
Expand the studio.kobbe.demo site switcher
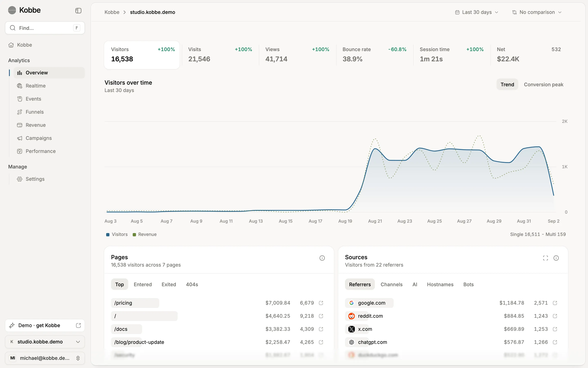coord(45,342)
